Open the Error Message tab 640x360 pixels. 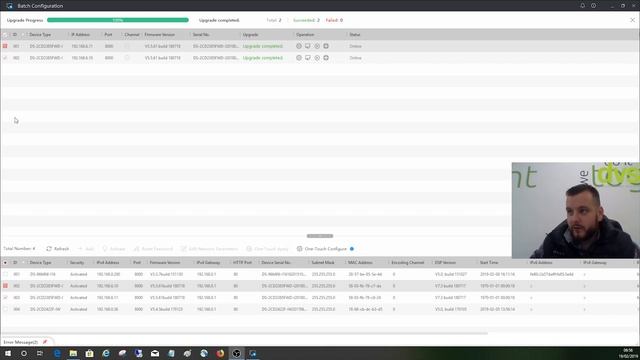21,342
